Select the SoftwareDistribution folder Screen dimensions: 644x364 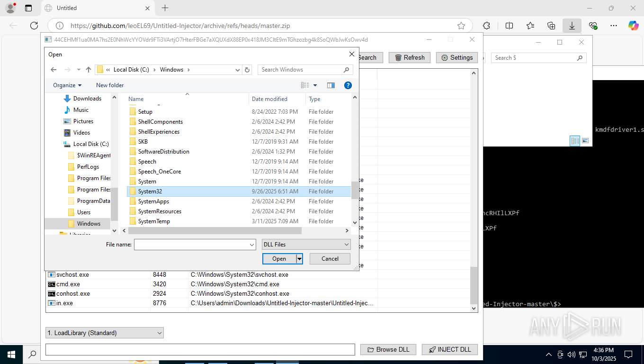coord(239,152)
